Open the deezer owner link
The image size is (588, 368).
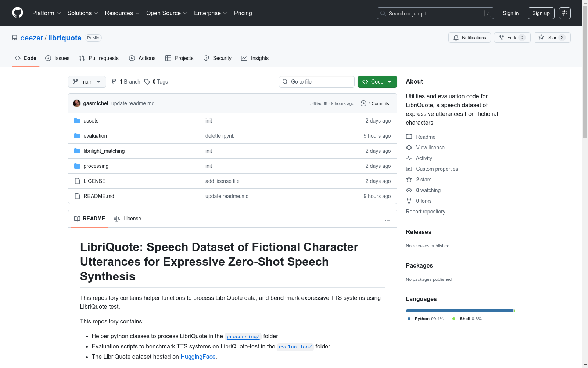pyautogui.click(x=32, y=38)
